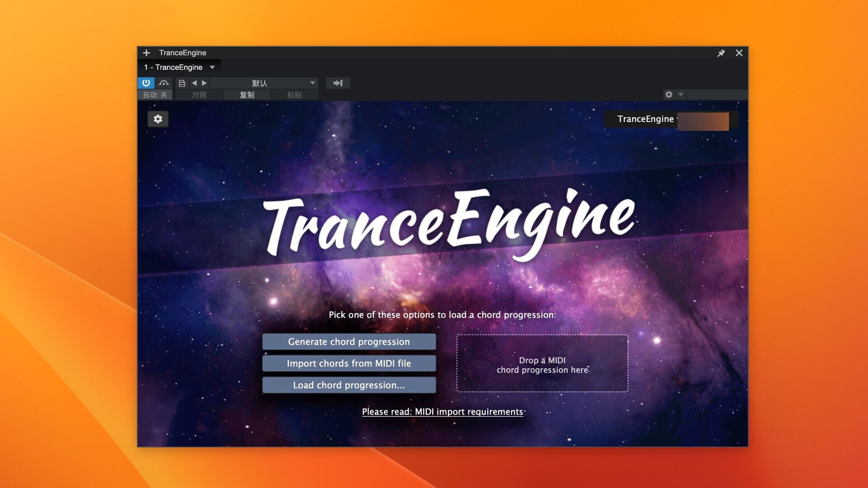Click the TranceEngine logo text

(x=449, y=225)
